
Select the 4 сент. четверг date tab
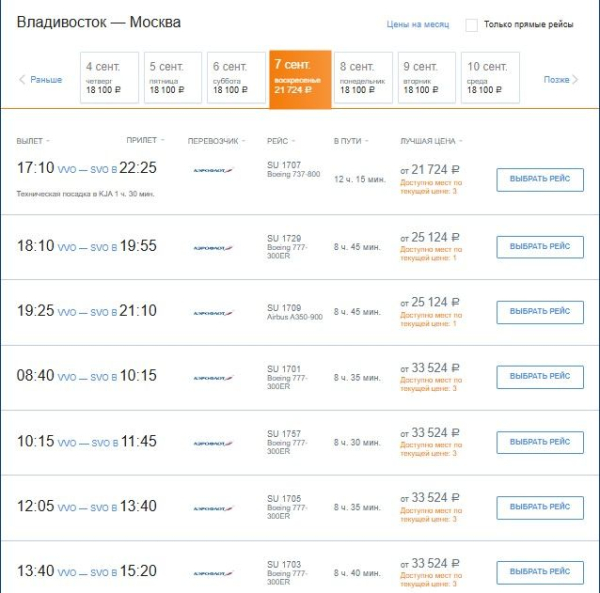point(109,78)
